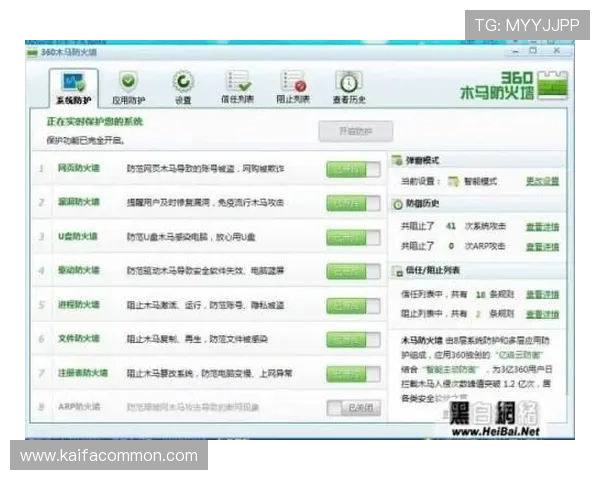Switch to the 设置 tab label
This screenshot has width=600, height=480.
[183, 100]
